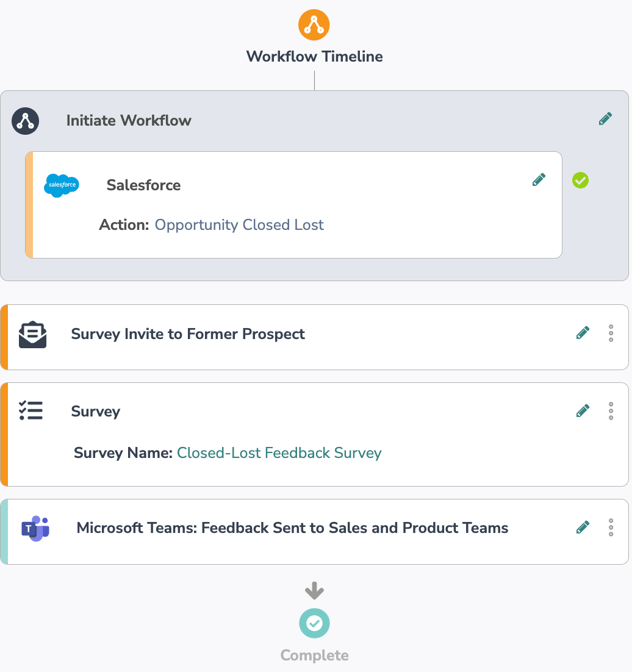The height and width of the screenshot is (672, 632).
Task: Open the three-dot menu for Survey Invite step
Action: [x=611, y=333]
